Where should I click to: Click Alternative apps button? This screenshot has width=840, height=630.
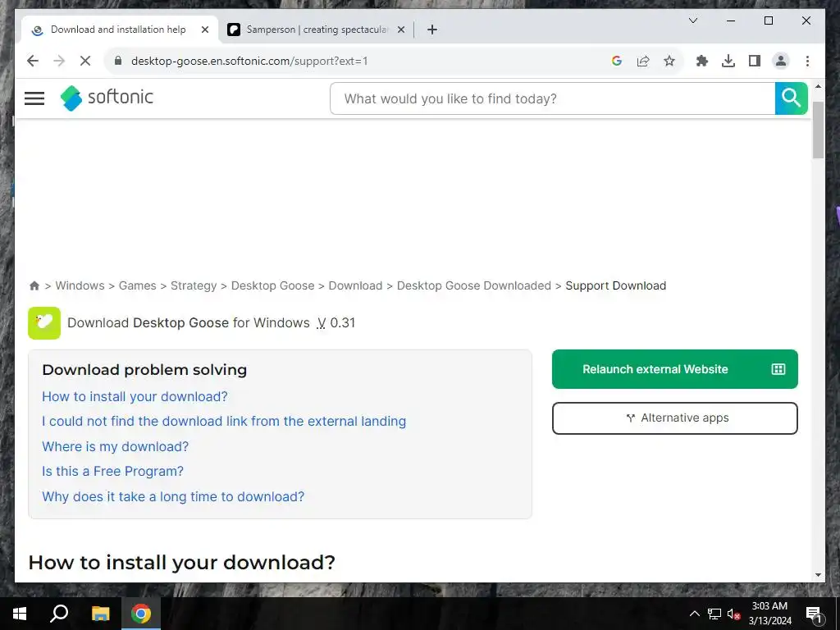[674, 418]
